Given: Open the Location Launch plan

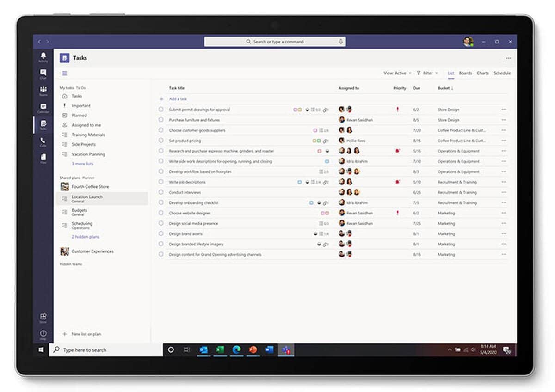Looking at the screenshot, I should click(x=103, y=199).
